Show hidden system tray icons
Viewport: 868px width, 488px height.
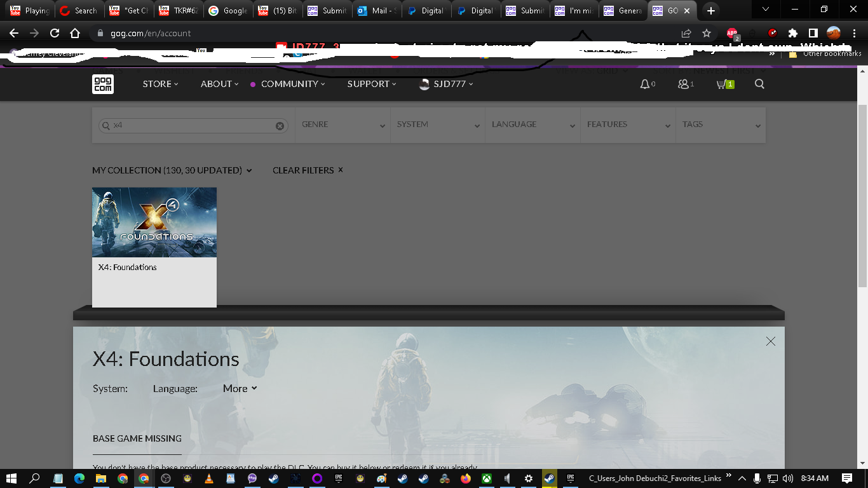pos(741,478)
